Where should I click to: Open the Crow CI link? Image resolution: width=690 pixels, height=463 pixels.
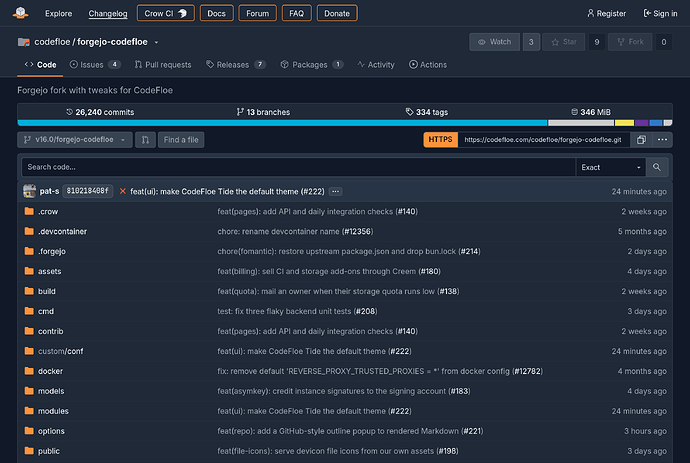[x=165, y=13]
